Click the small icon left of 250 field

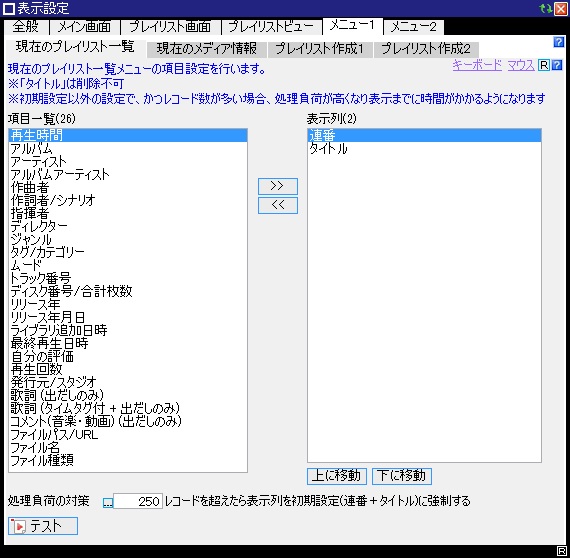click(108, 503)
